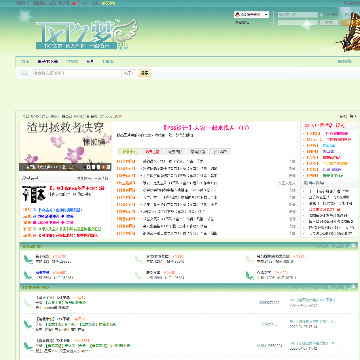Viewport: 360px width, 360px height.
Task: Open the last thread in the center thread list
Action: coord(179,234)
